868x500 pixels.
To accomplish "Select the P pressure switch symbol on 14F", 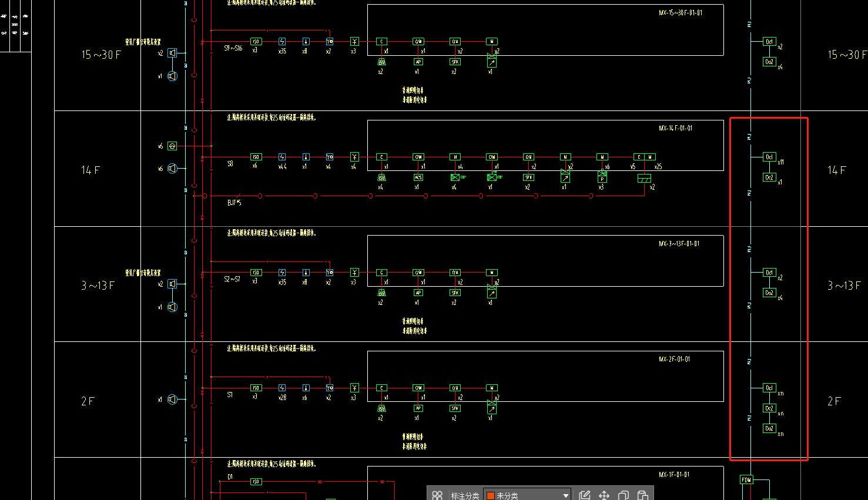I will pos(602,179).
